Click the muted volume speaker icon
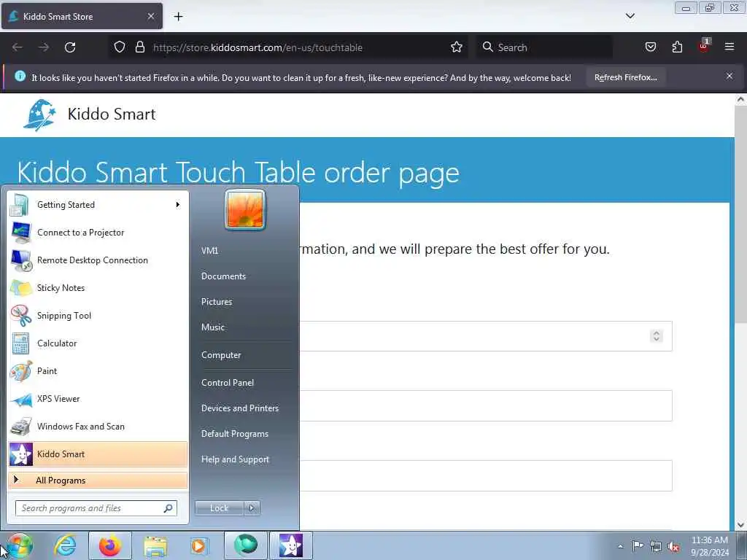 click(x=673, y=547)
